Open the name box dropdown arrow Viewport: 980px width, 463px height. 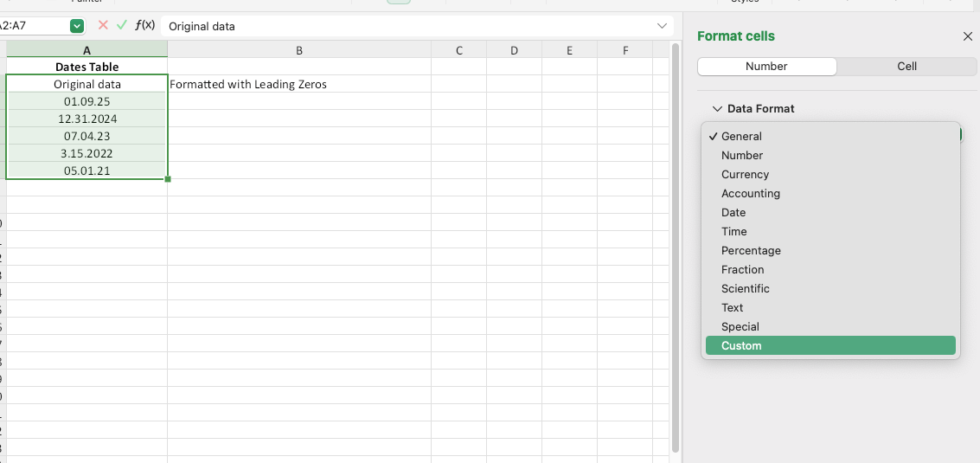(x=77, y=26)
